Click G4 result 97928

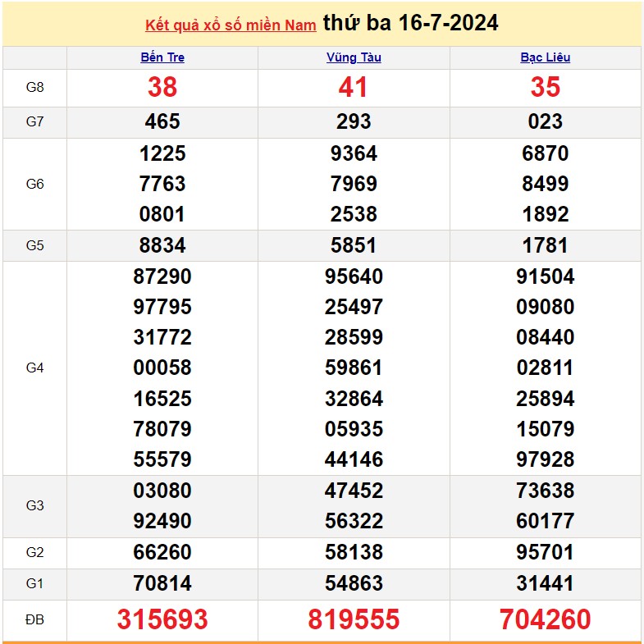pos(545,459)
